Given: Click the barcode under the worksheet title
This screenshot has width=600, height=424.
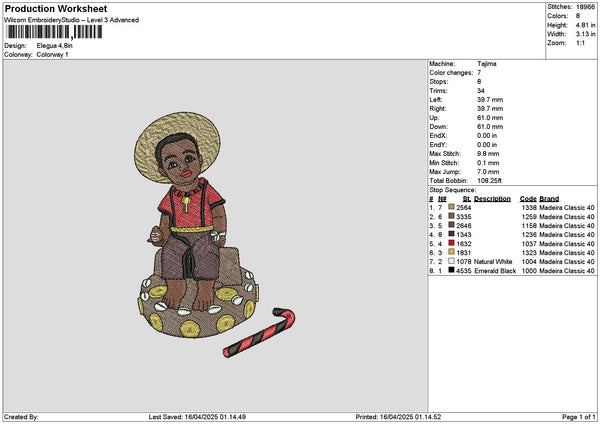Looking at the screenshot, I should [x=54, y=32].
